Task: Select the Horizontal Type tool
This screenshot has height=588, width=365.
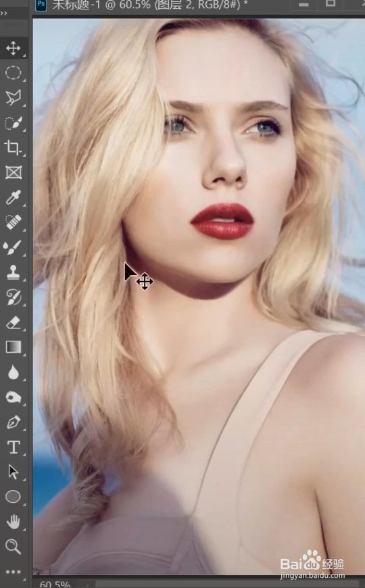Action: 13,447
